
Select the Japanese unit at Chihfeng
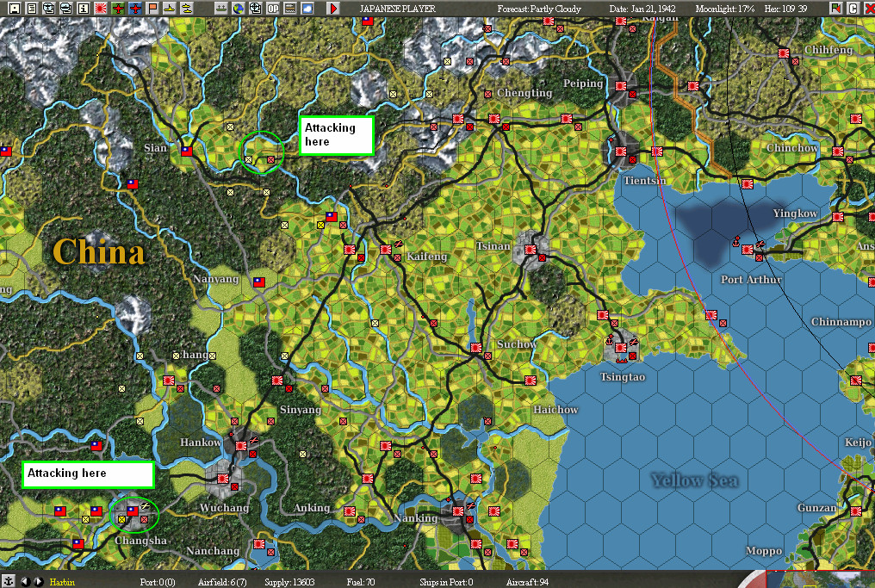tap(784, 53)
